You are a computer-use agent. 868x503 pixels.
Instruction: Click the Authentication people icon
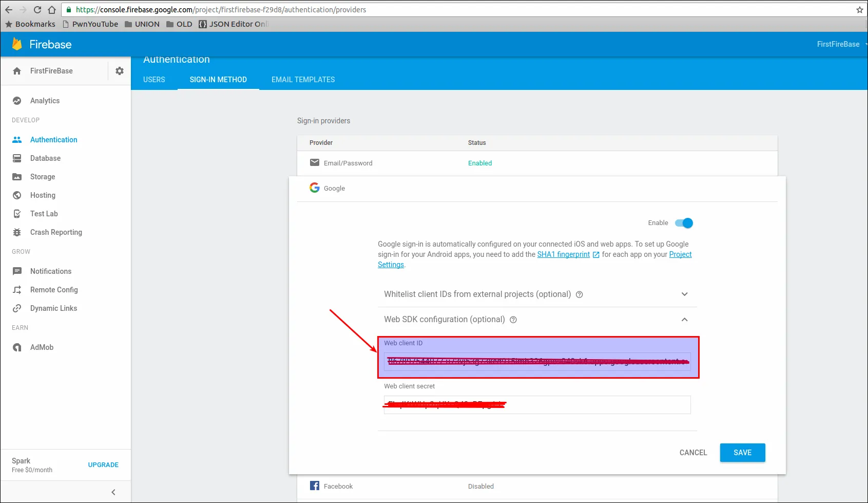(x=17, y=140)
